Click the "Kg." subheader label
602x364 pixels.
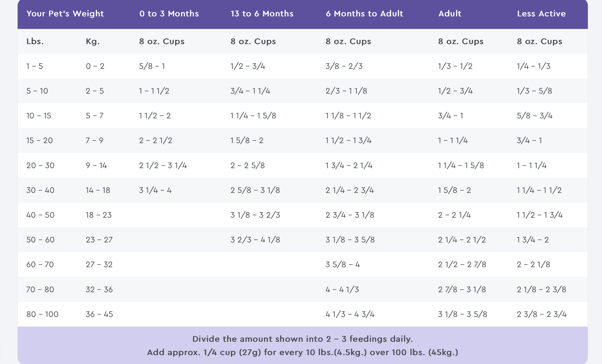93,41
